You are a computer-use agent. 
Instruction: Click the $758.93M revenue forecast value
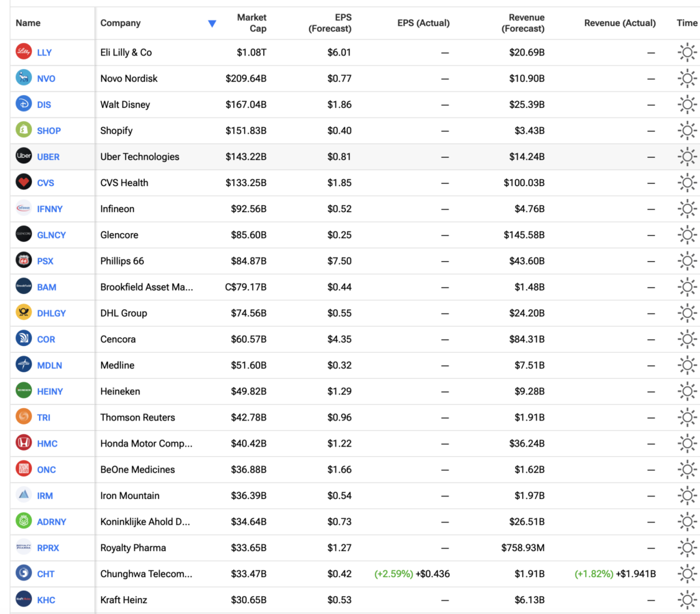point(523,548)
